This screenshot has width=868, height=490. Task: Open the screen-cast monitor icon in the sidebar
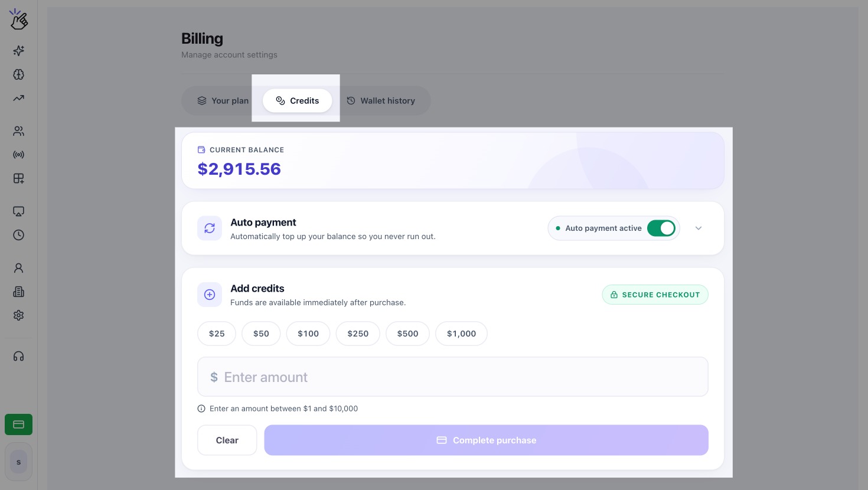tap(19, 211)
